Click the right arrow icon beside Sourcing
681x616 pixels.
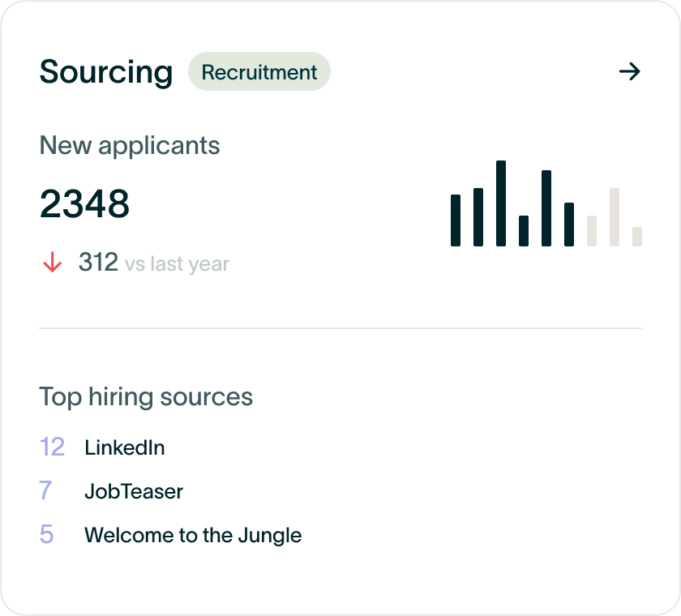click(629, 72)
